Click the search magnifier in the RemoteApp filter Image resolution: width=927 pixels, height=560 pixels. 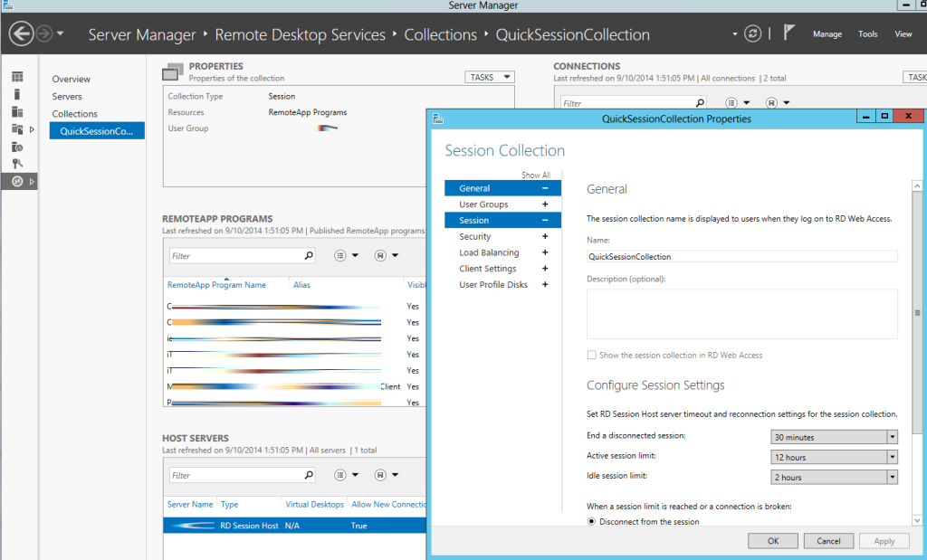pyautogui.click(x=309, y=255)
